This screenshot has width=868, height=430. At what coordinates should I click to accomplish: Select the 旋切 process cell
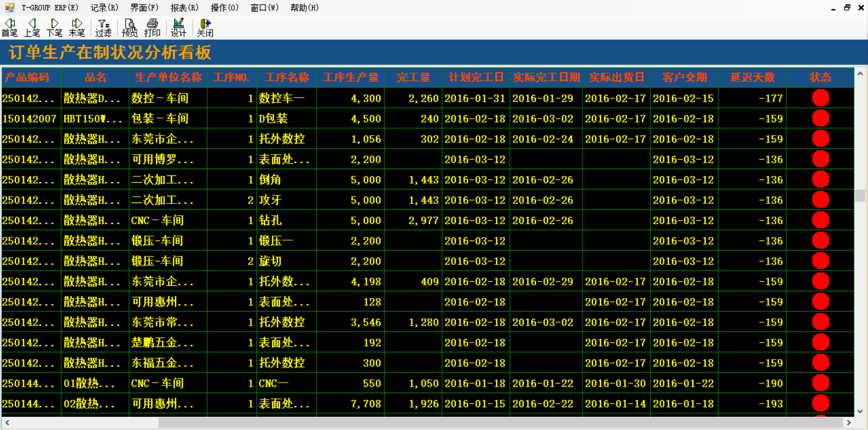(286, 261)
